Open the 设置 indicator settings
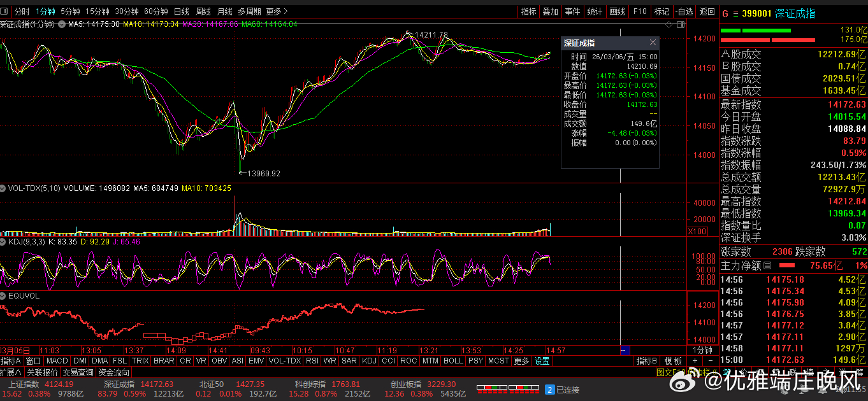 coord(542,361)
